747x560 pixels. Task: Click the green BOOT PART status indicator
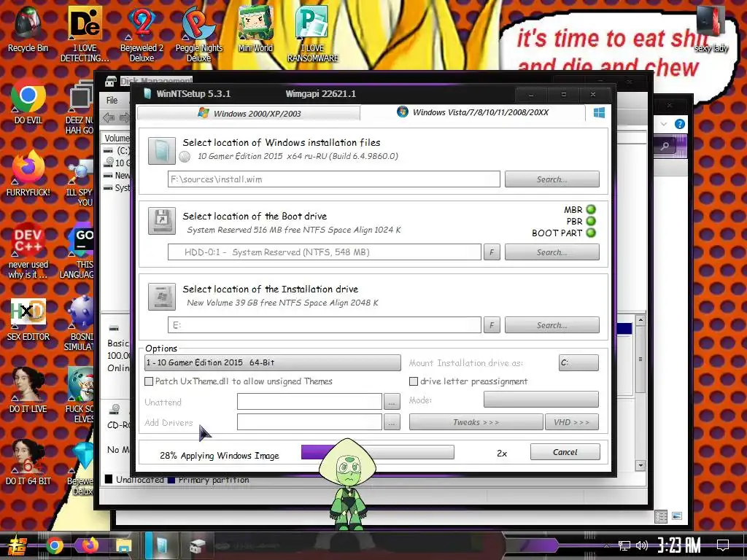[591, 233]
